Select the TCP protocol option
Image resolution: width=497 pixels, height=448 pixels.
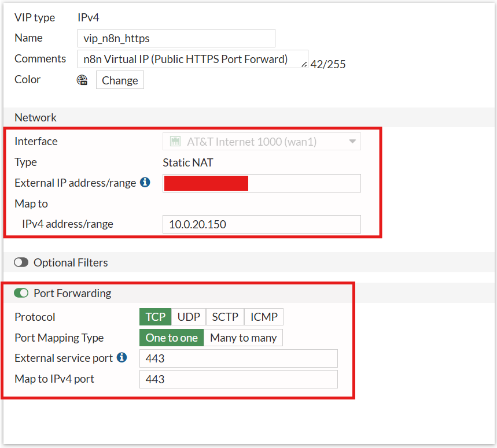click(155, 317)
